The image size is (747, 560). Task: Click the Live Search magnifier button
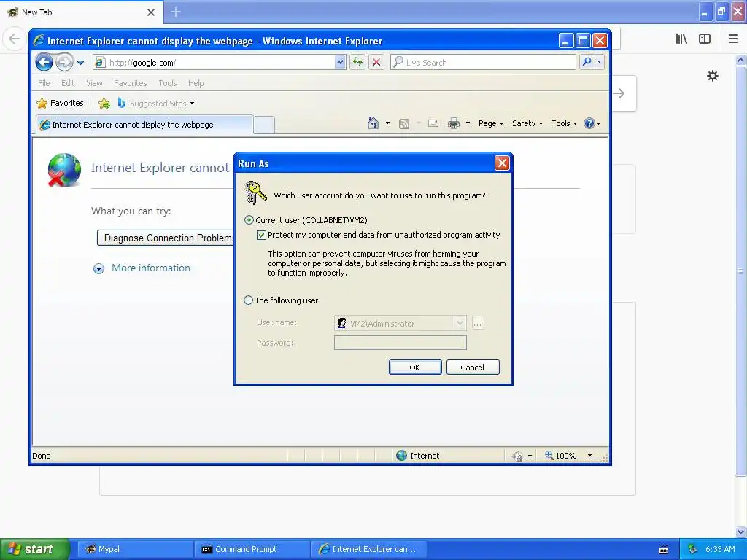click(587, 62)
